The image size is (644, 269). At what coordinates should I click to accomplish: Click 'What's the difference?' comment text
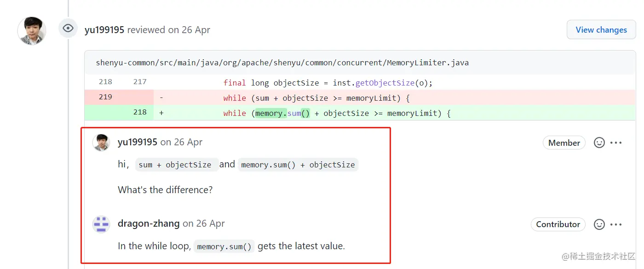tap(165, 189)
